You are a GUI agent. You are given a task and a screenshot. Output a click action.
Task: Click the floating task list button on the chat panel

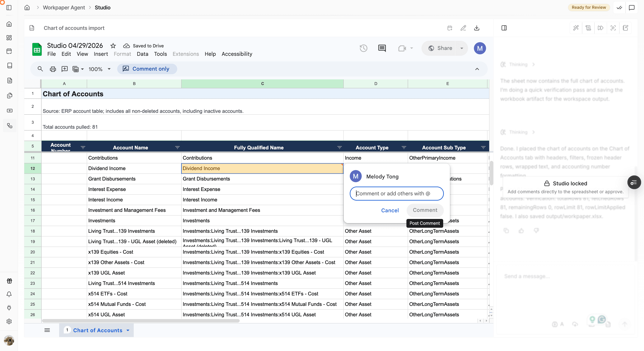(x=634, y=183)
